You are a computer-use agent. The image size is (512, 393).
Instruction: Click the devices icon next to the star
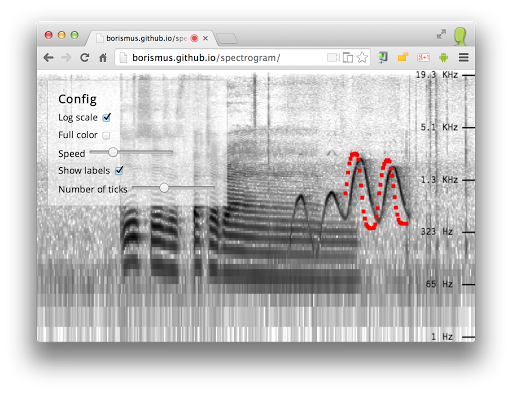(348, 58)
